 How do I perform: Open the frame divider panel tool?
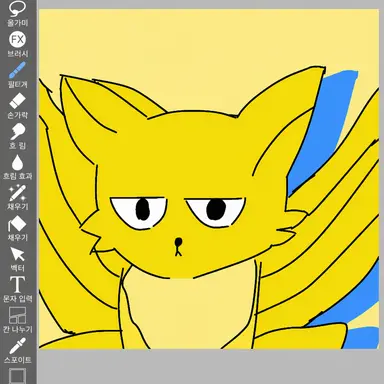tap(17, 315)
